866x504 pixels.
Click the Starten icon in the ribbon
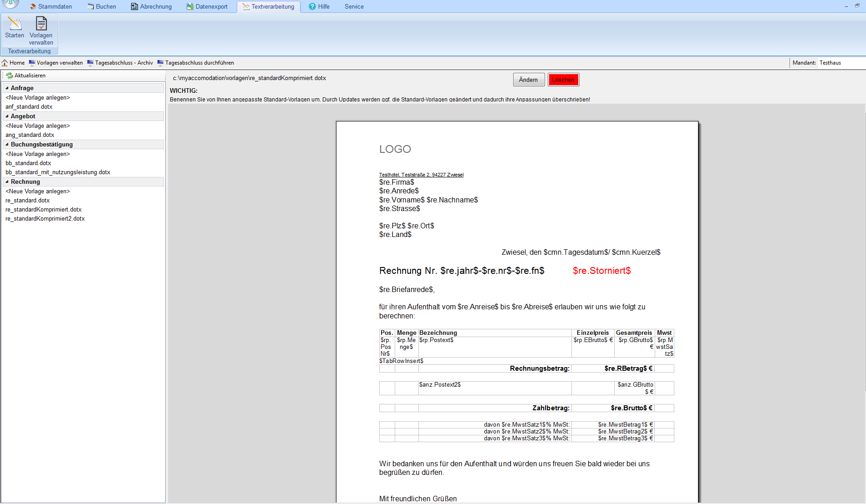(15, 24)
